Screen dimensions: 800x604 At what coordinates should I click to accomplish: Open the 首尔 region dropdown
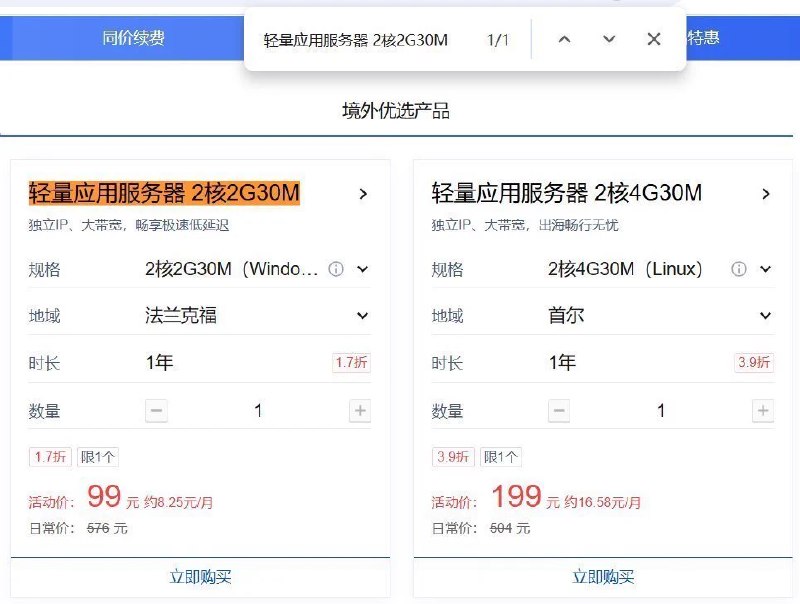[660, 315]
